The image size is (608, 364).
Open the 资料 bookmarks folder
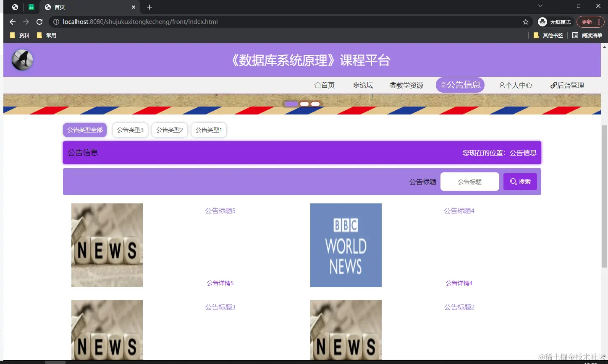(x=20, y=35)
